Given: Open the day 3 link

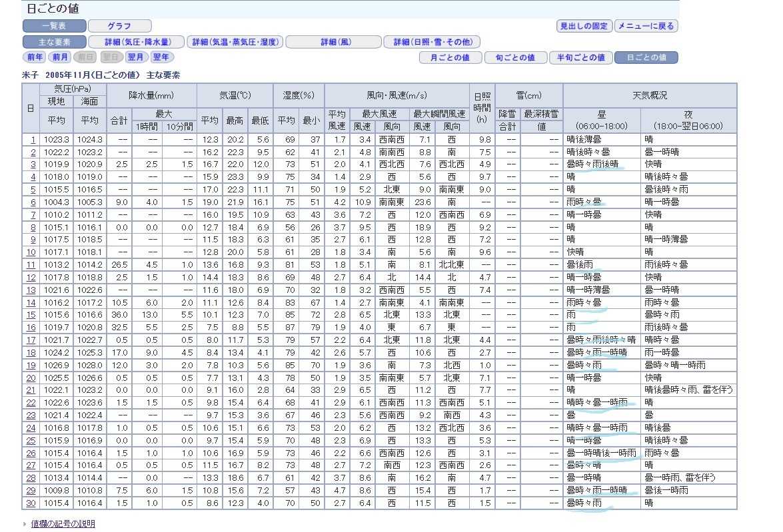Looking at the screenshot, I should (33, 164).
